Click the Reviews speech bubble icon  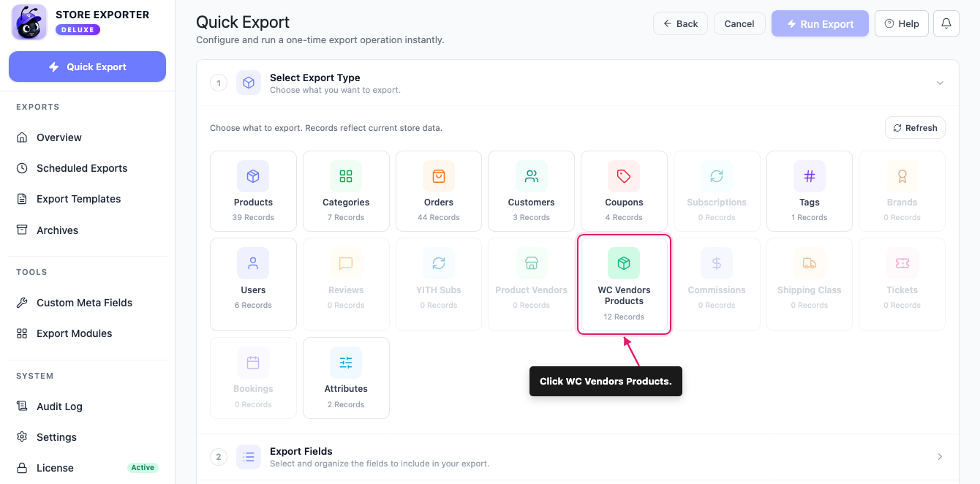click(x=346, y=263)
